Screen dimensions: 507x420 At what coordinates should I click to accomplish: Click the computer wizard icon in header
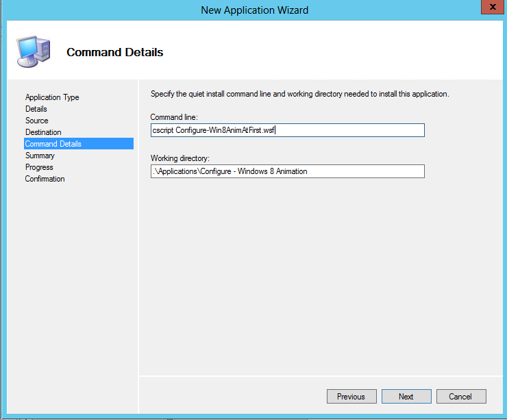[x=33, y=52]
